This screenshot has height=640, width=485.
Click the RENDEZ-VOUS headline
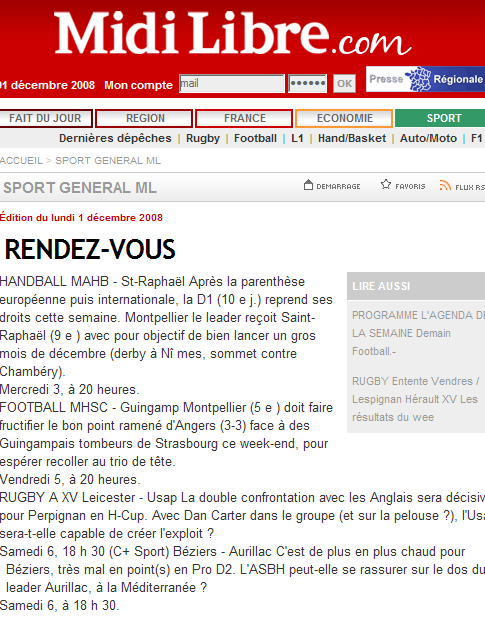(90, 249)
